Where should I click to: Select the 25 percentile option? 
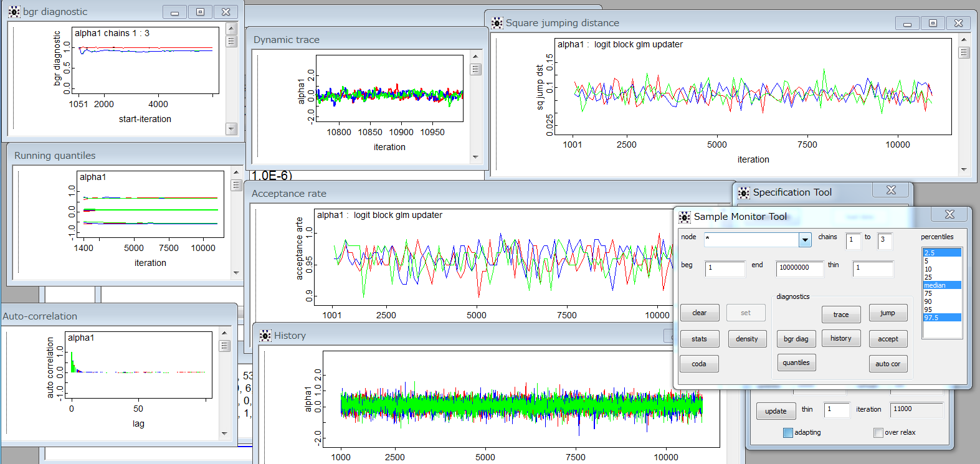pos(942,277)
